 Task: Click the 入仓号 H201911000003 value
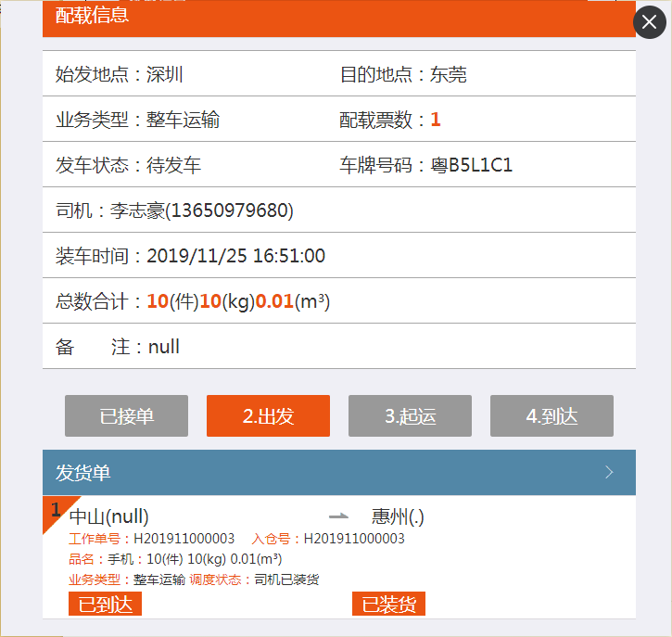(354, 539)
